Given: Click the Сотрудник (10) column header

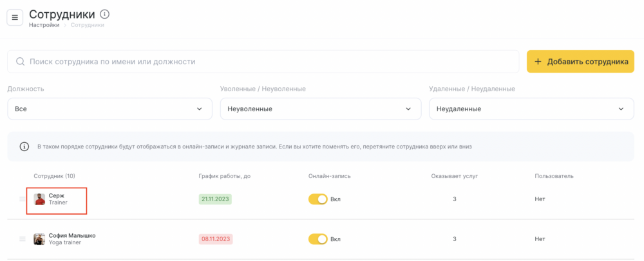Looking at the screenshot, I should click(54, 176).
